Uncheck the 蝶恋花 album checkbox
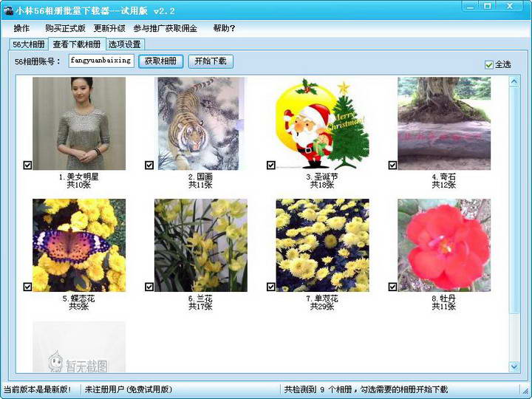 pyautogui.click(x=27, y=287)
